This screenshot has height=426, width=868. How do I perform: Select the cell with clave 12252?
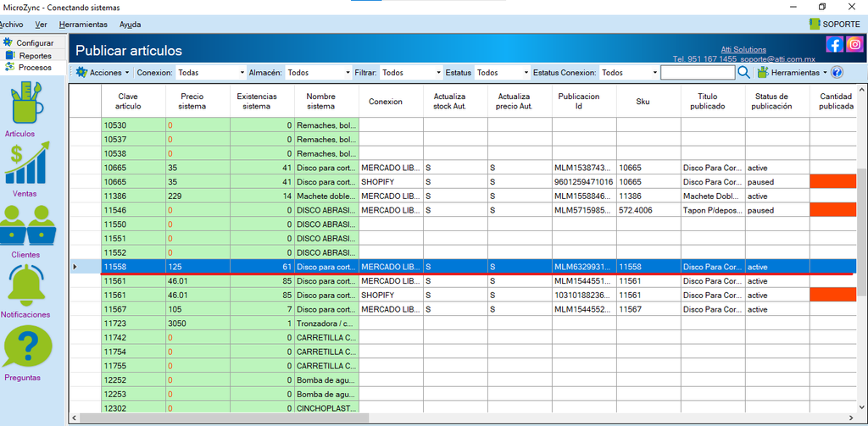tap(133, 379)
